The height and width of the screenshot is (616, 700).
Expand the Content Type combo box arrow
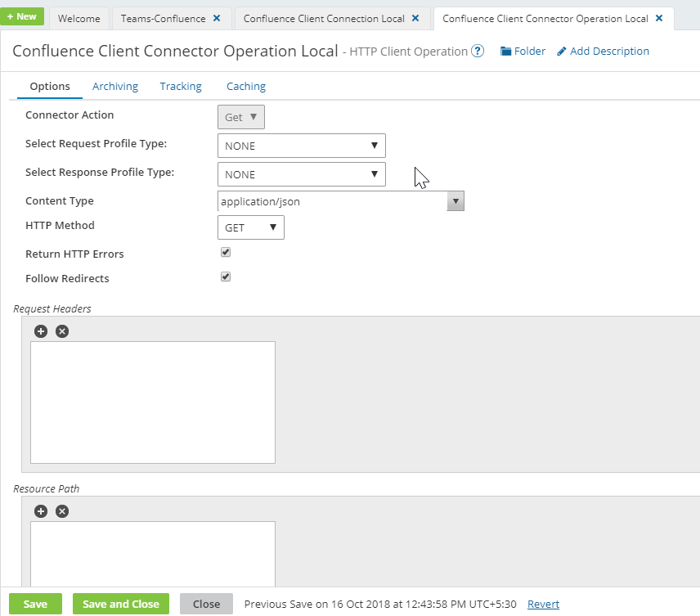(455, 201)
